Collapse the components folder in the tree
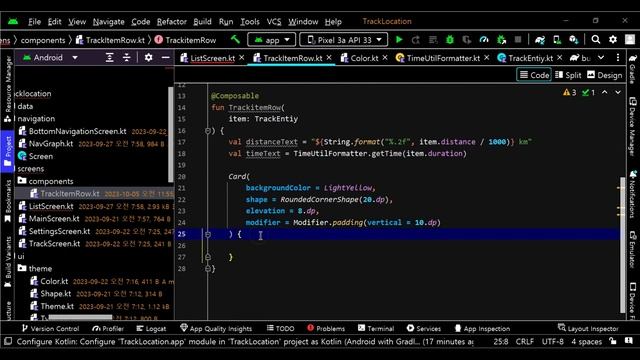Image resolution: width=640 pixels, height=360 pixels. coord(22,181)
